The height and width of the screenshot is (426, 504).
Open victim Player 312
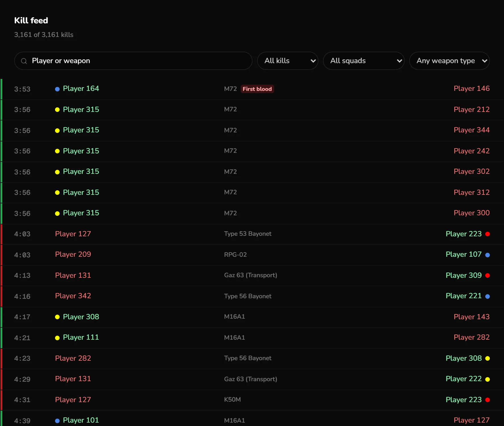point(472,193)
